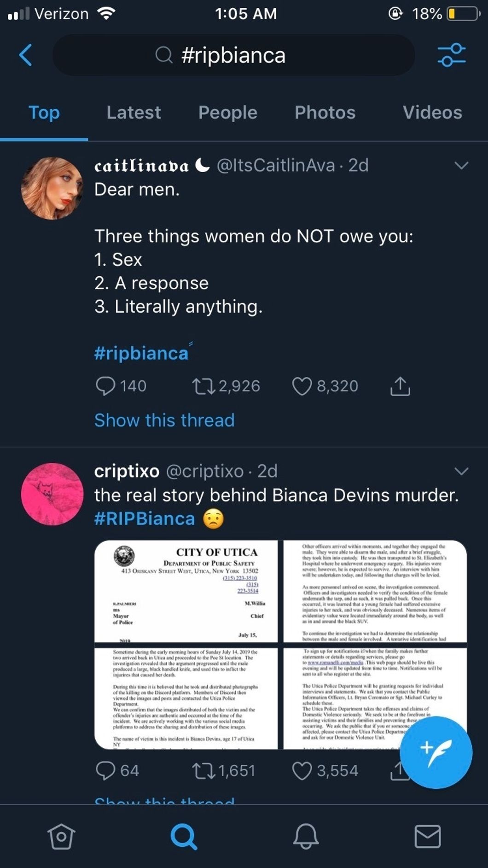
Task: Navigate back with the arrow
Action: [x=25, y=55]
